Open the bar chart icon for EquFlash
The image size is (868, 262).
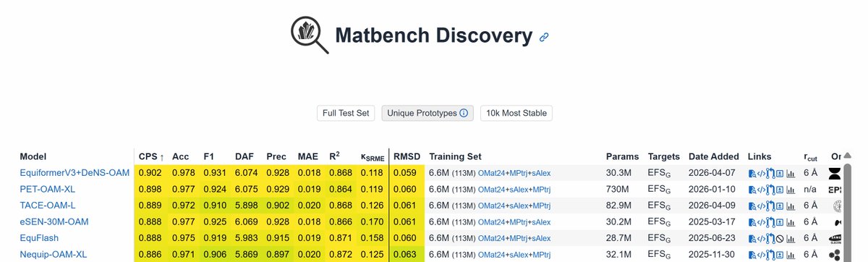pyautogui.click(x=791, y=238)
